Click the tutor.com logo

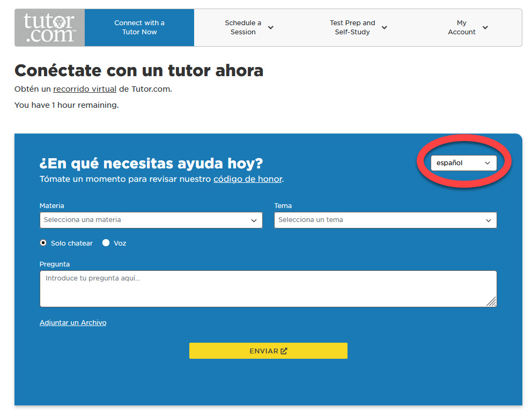click(x=49, y=27)
